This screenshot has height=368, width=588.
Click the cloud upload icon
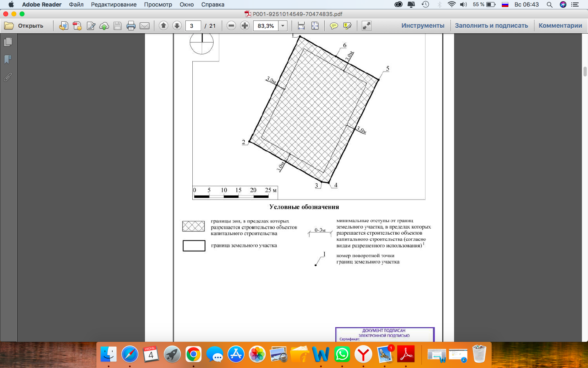(x=104, y=26)
